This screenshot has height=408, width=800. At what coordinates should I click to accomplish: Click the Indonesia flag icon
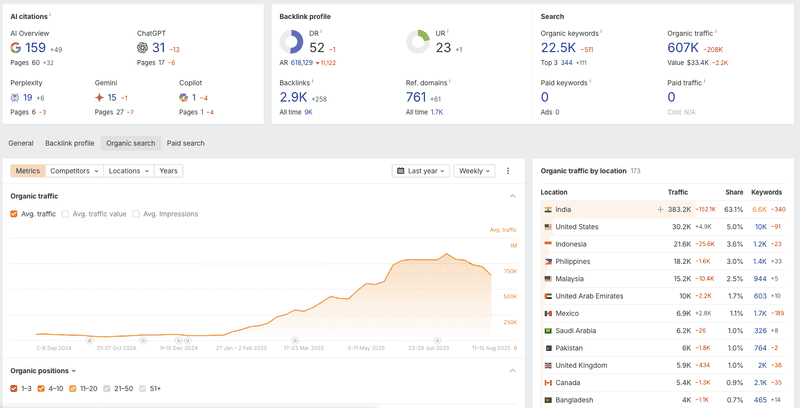(548, 244)
